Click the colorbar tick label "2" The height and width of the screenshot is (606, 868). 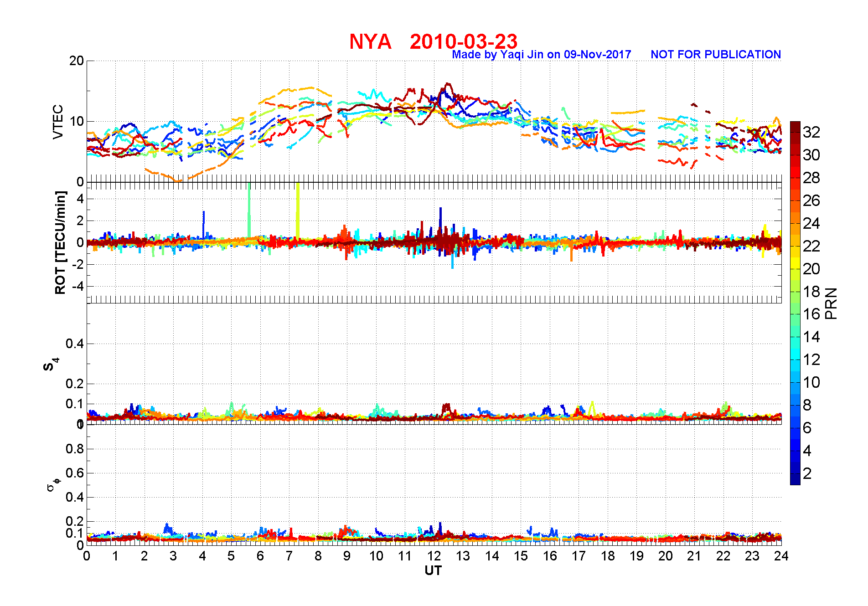click(807, 473)
